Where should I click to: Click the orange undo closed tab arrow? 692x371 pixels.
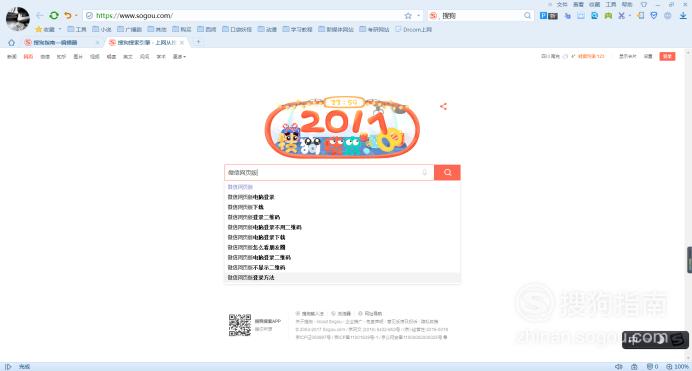(68, 15)
